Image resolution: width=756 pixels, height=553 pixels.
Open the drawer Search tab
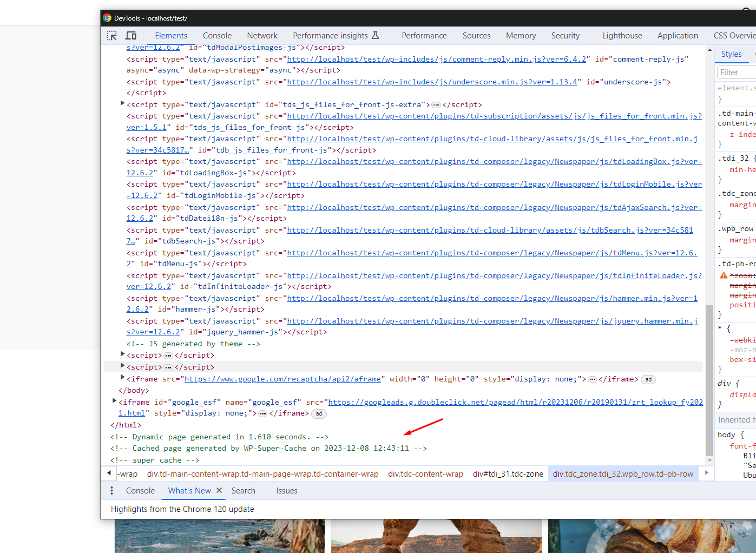tap(244, 491)
